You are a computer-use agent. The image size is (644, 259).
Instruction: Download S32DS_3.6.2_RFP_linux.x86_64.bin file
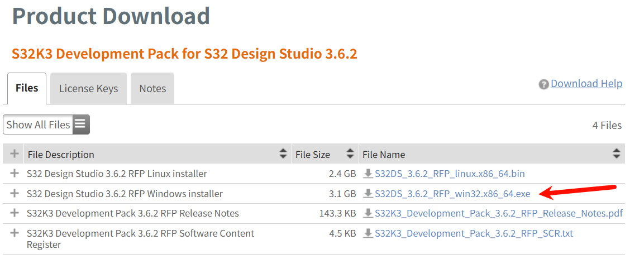450,174
